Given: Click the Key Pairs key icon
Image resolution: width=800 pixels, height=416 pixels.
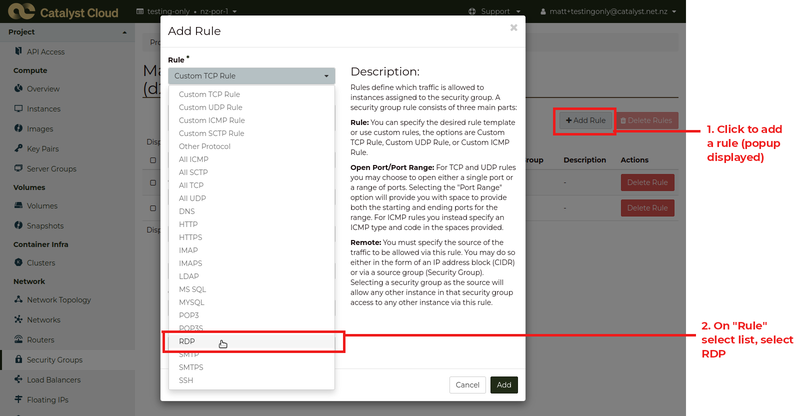Looking at the screenshot, I should coord(18,148).
